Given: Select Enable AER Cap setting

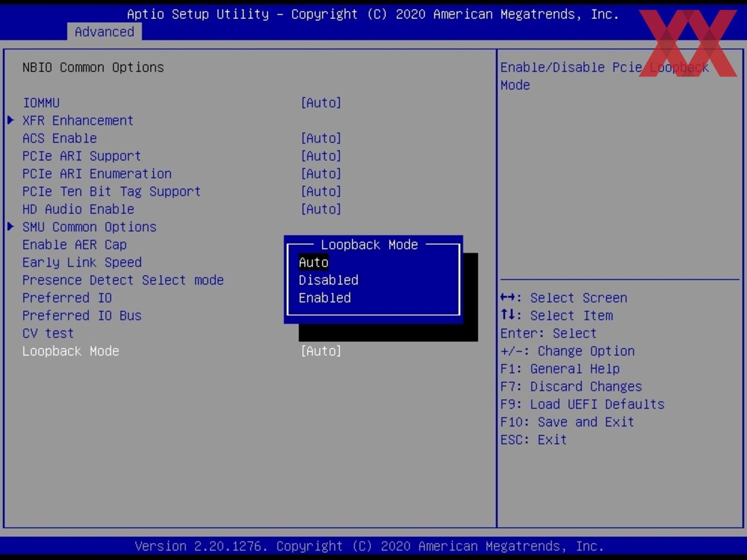Looking at the screenshot, I should [75, 244].
